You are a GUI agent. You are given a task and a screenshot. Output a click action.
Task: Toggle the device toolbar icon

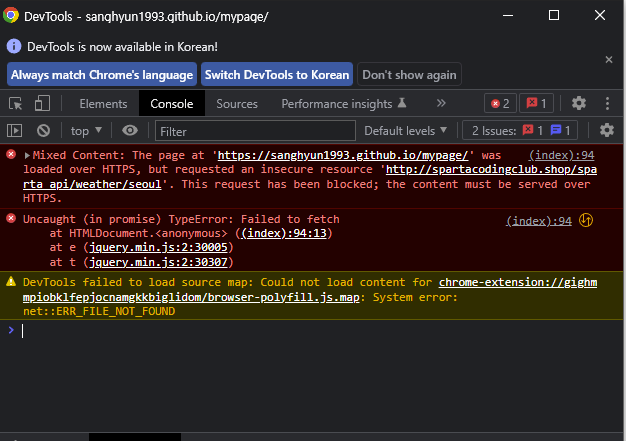click(42, 103)
